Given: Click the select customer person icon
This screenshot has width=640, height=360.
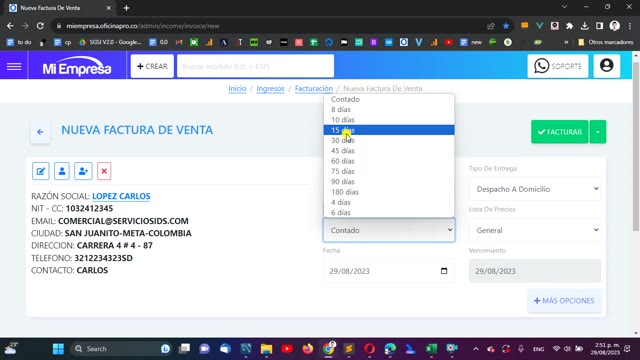Looking at the screenshot, I should pos(62,171).
